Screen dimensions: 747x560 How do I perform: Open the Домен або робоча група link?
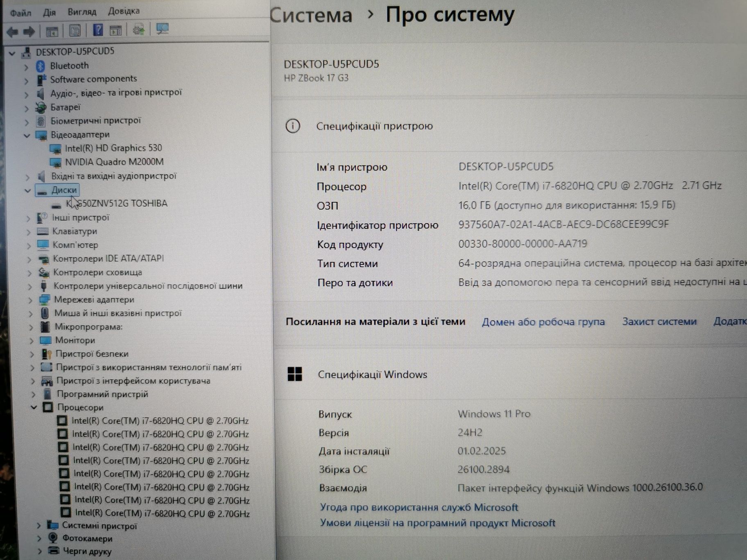click(543, 322)
